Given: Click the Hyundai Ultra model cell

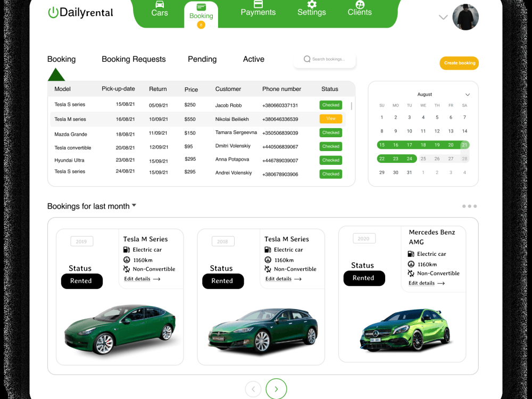Looking at the screenshot, I should click(x=69, y=160).
